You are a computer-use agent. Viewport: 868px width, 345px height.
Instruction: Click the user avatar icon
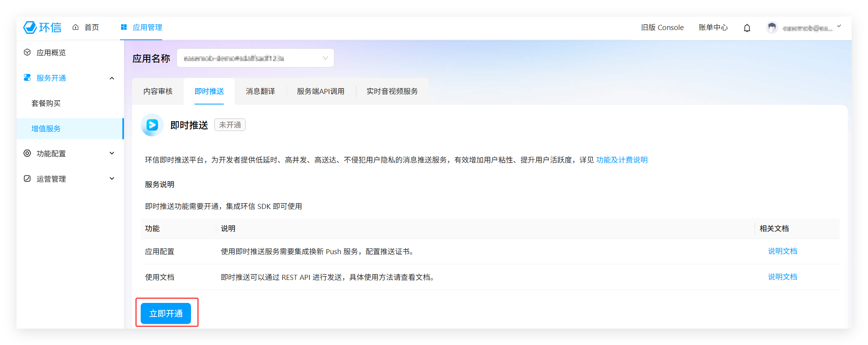[772, 28]
